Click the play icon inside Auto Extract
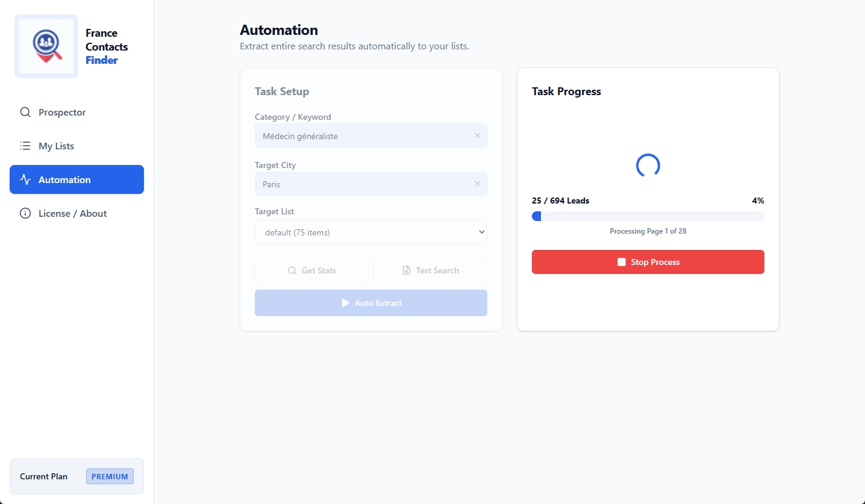865x504 pixels. tap(345, 303)
